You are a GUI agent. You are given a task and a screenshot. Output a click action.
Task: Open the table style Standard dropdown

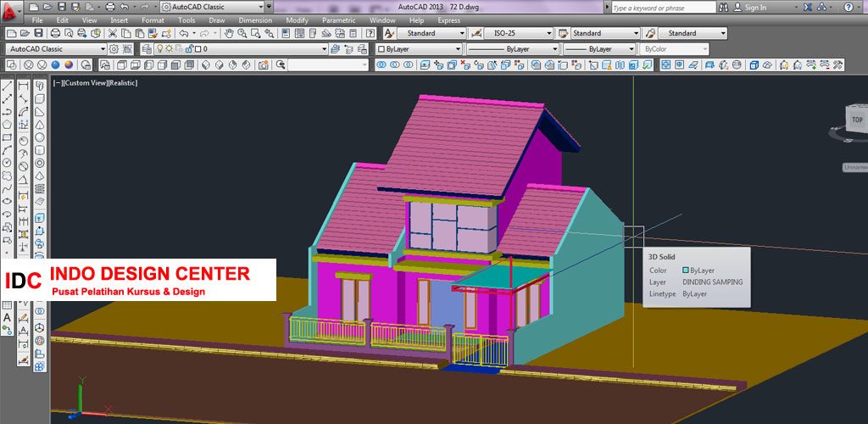pyautogui.click(x=605, y=33)
